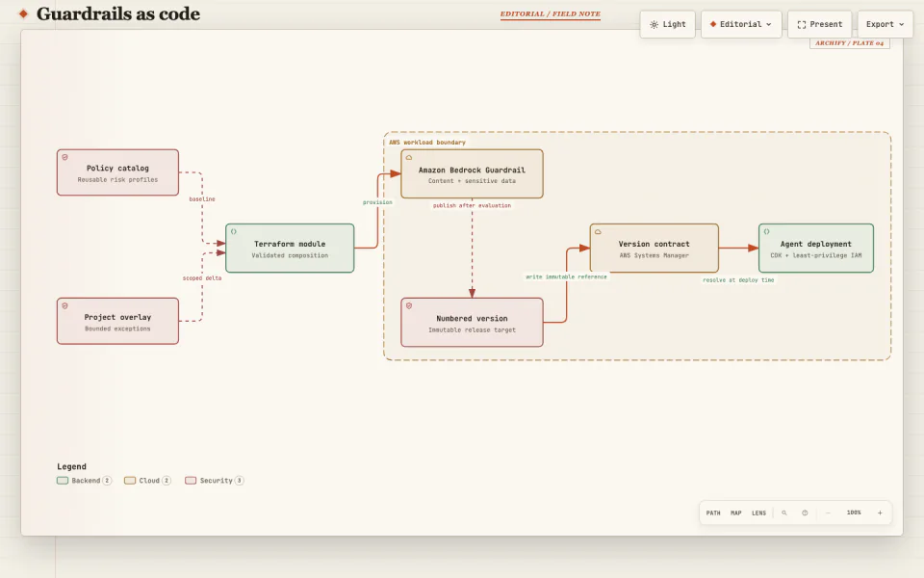Click the braces icon on Agent deployment node
924x578 pixels.
pyautogui.click(x=767, y=232)
